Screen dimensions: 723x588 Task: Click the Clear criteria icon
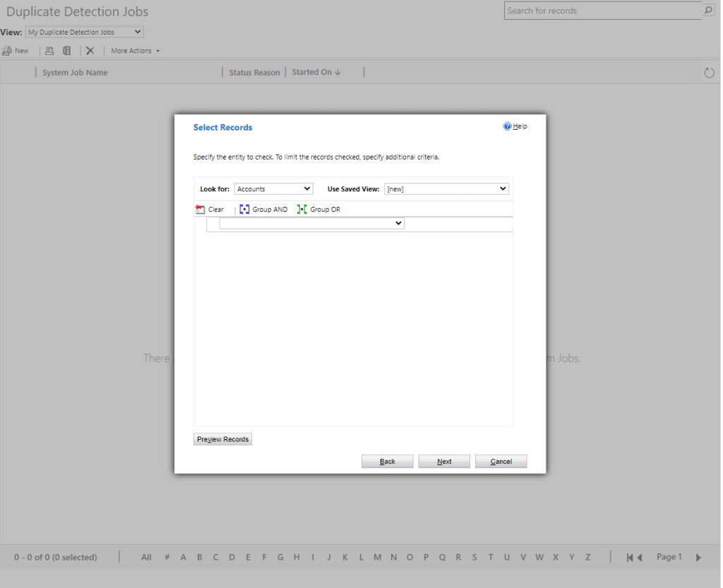[x=201, y=210]
